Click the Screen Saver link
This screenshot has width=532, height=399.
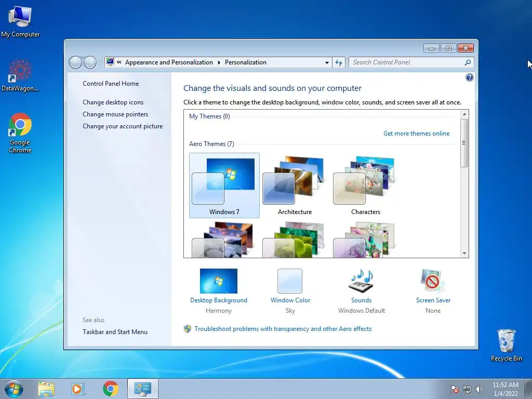433,300
